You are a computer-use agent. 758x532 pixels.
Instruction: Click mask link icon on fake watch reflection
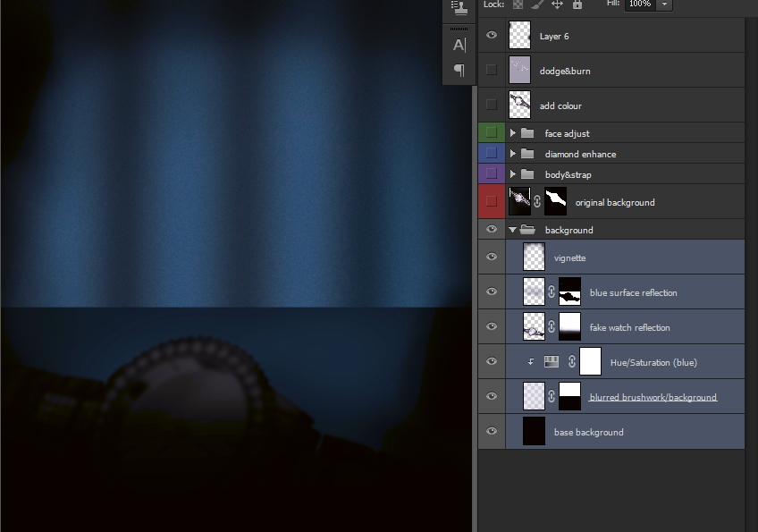[552, 326]
